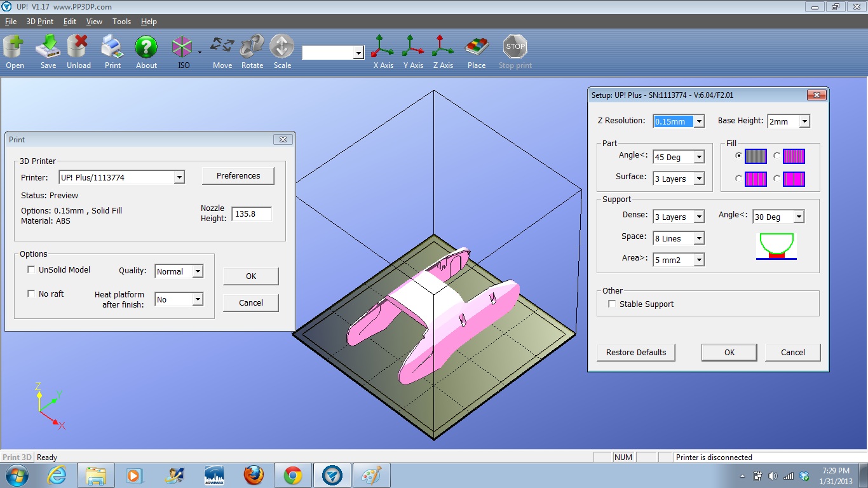
Task: Select the bottom-left medium stripe fill option
Action: (x=738, y=179)
